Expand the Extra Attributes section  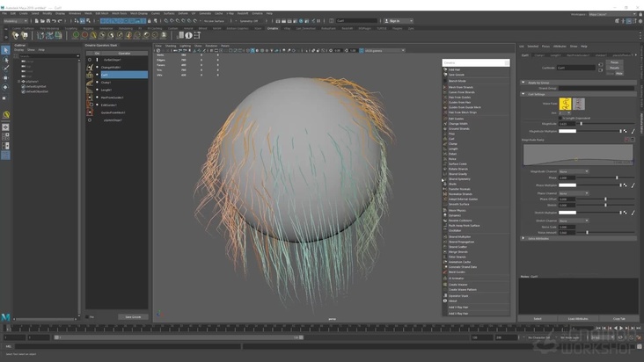(x=523, y=238)
